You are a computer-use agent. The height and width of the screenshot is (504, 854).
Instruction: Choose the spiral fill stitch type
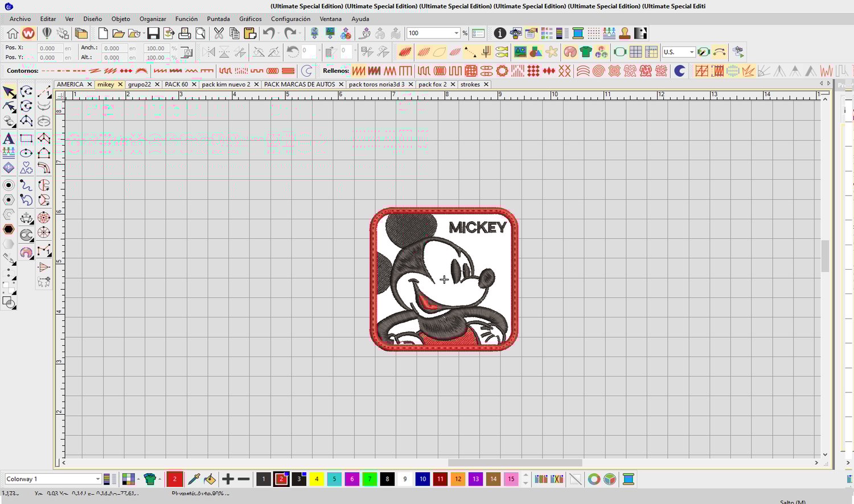[598, 71]
